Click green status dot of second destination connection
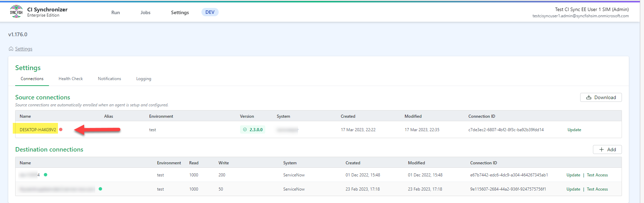 (x=100, y=189)
